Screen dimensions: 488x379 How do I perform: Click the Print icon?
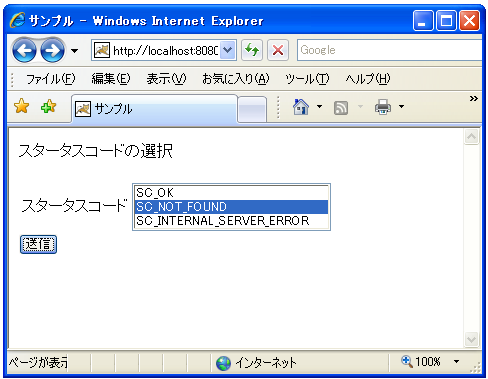[383, 107]
